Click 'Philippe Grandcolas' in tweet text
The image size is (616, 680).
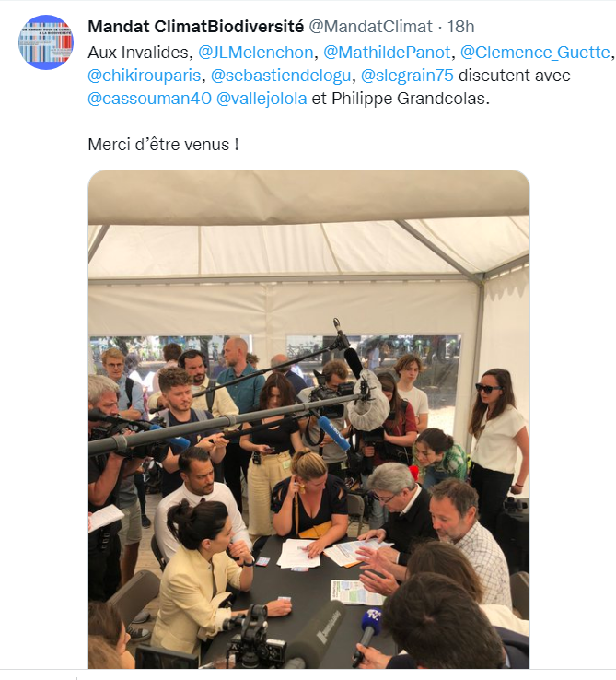point(408,99)
